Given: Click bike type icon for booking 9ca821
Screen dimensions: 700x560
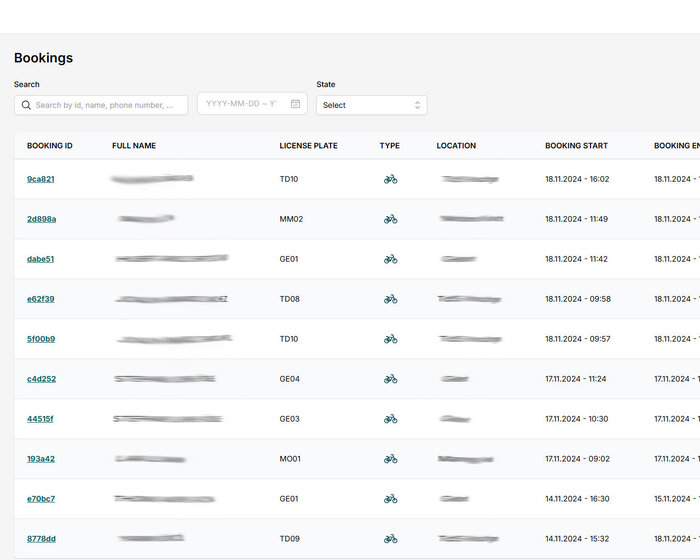Looking at the screenshot, I should coord(390,179).
